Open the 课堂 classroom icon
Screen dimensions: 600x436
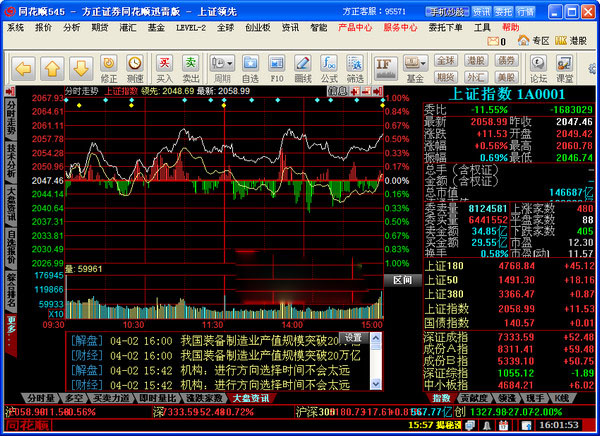point(564,69)
